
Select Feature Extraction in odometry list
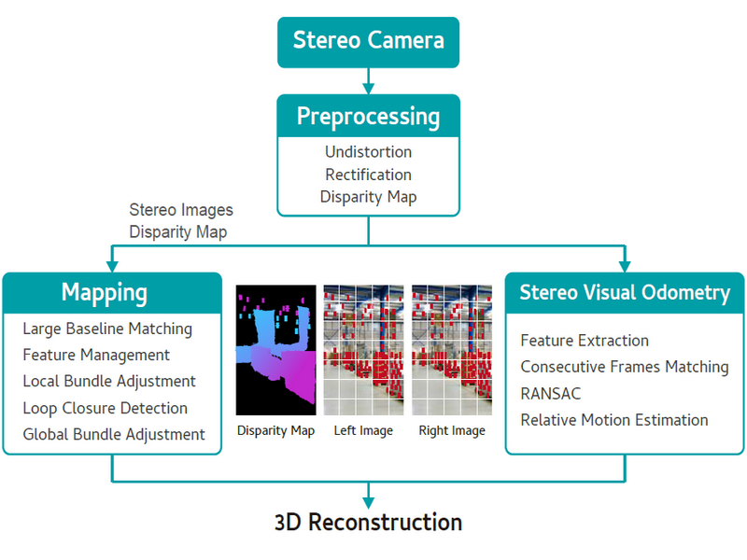click(x=585, y=341)
